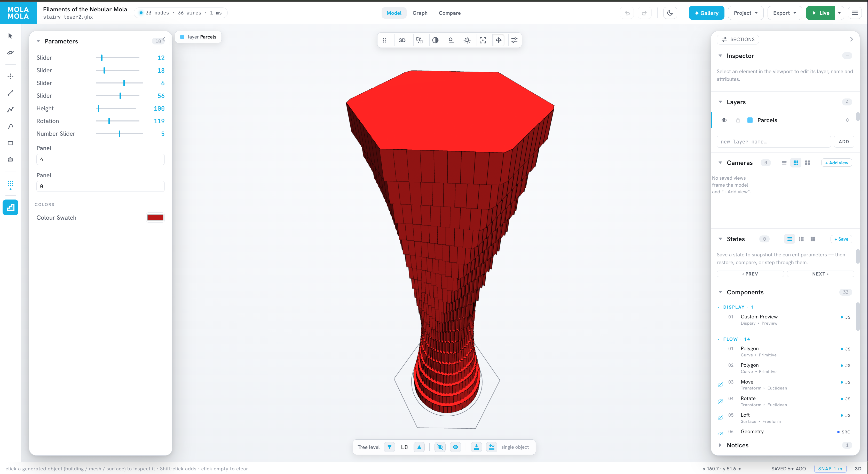Click the green Live button
The height and width of the screenshot is (474, 868).
click(x=820, y=13)
